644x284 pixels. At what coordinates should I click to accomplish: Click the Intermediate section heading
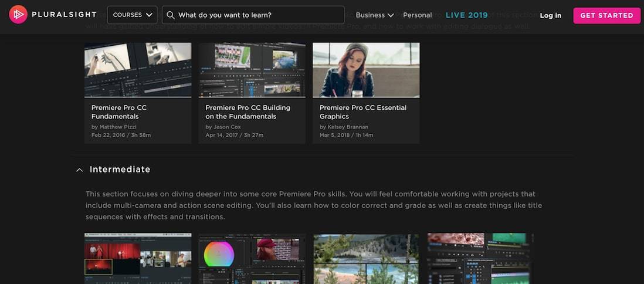[120, 170]
